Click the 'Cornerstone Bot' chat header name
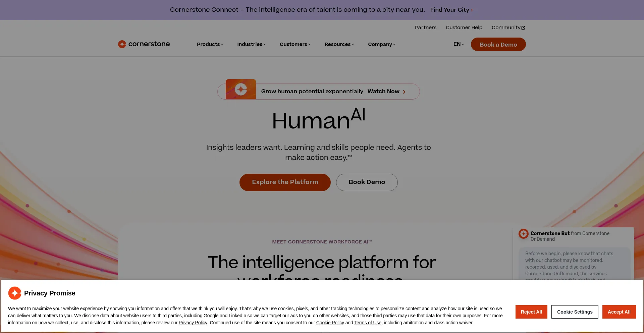The width and height of the screenshot is (644, 333). pyautogui.click(x=550, y=233)
